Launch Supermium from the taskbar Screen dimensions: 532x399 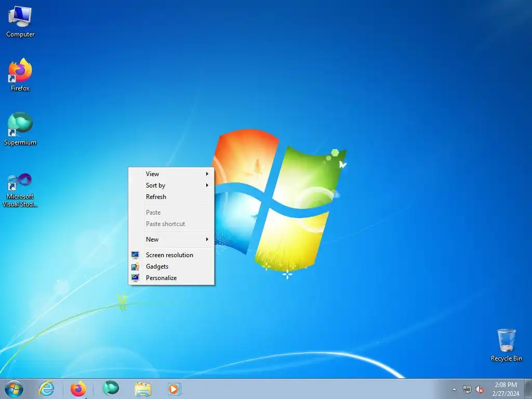point(111,389)
